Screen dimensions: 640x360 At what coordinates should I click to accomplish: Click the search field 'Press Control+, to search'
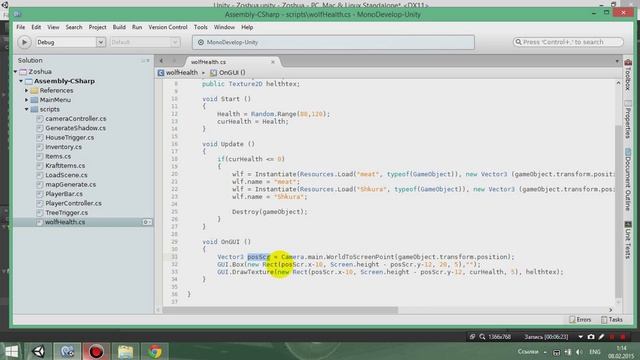tap(568, 42)
